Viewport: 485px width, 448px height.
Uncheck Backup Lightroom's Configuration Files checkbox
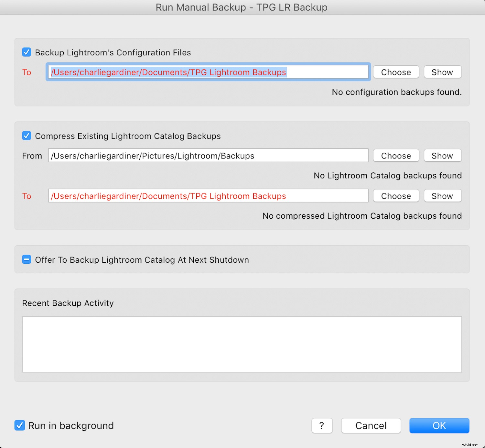tap(27, 52)
